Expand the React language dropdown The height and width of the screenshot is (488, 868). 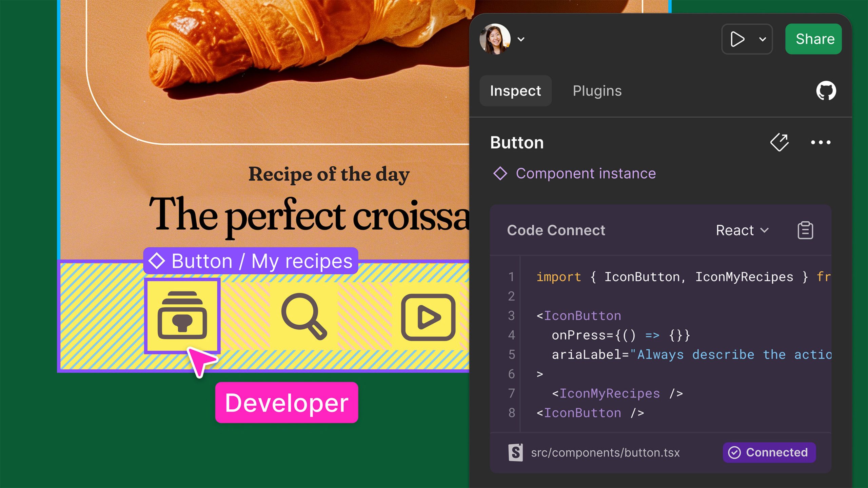click(742, 230)
